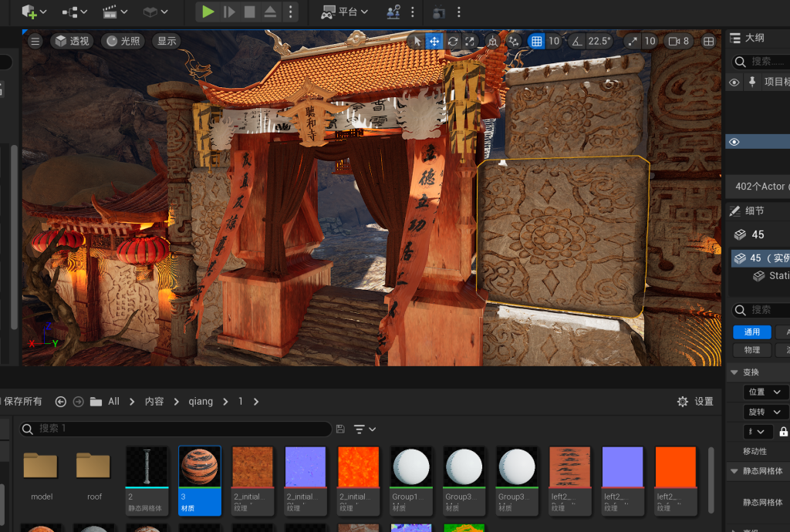Click the save search icon beside the search bar
Viewport: 790px width, 532px height.
click(341, 429)
